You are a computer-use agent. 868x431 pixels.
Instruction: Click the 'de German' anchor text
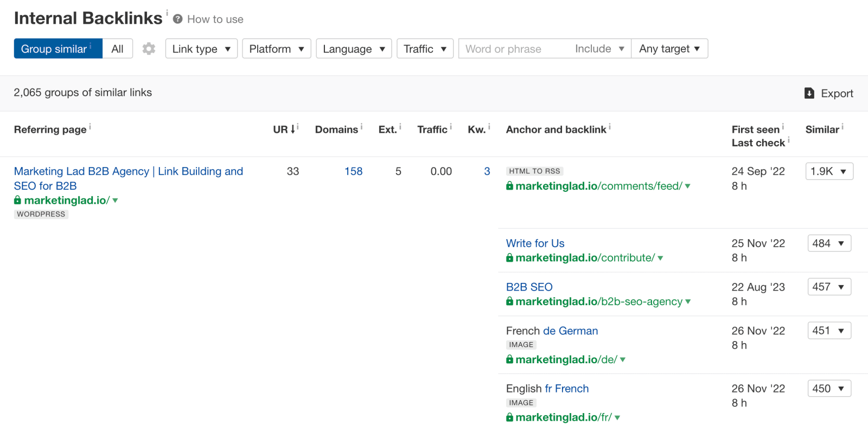[571, 331]
